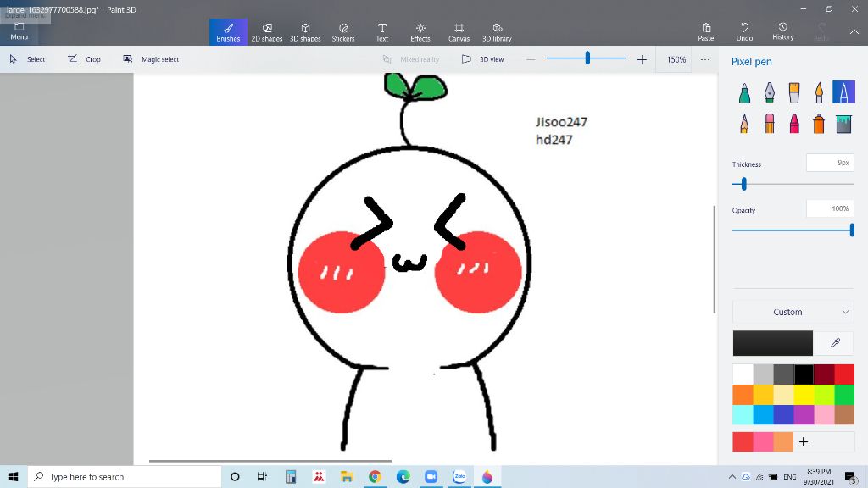The width and height of the screenshot is (868, 488).
Task: Click the current color preview box
Action: tap(773, 343)
